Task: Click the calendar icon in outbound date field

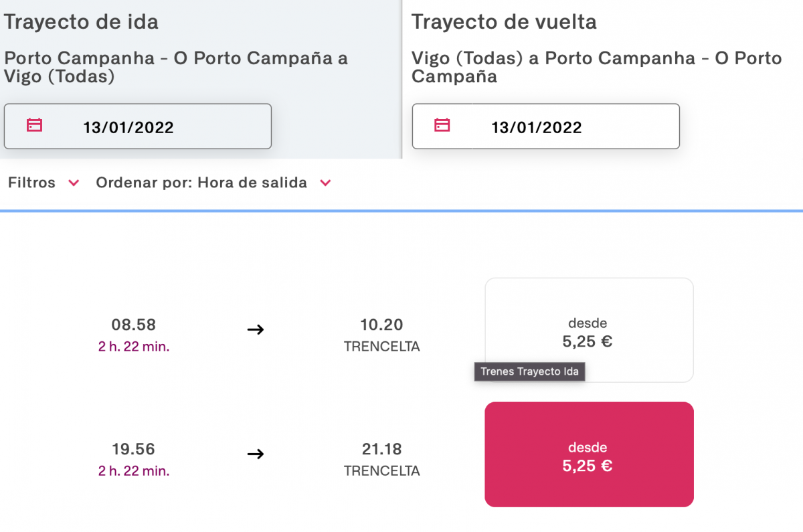Action: point(34,125)
